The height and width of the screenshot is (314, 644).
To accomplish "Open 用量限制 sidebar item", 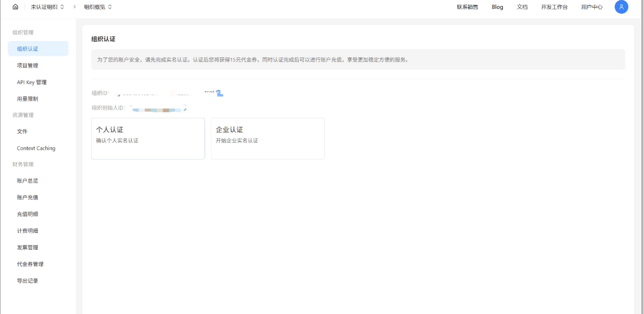I will pos(27,99).
